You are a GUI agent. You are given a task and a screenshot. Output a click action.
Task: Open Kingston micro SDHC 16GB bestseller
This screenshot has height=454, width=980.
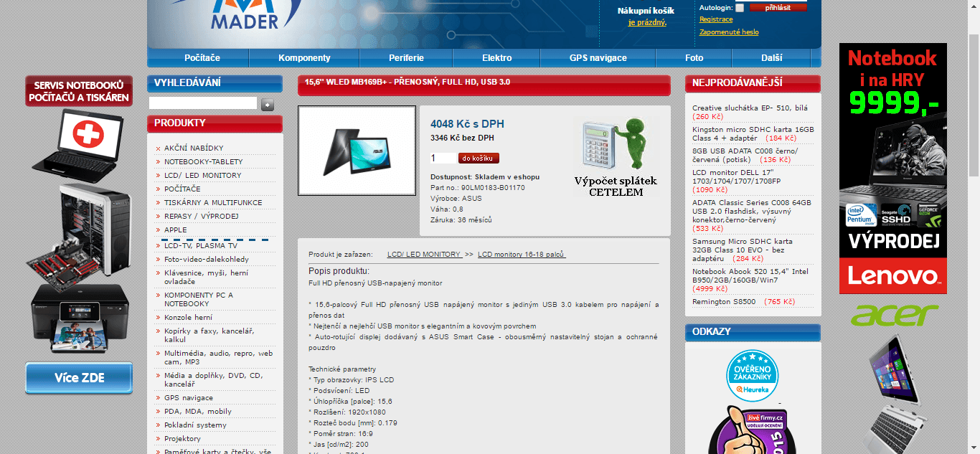point(753,134)
